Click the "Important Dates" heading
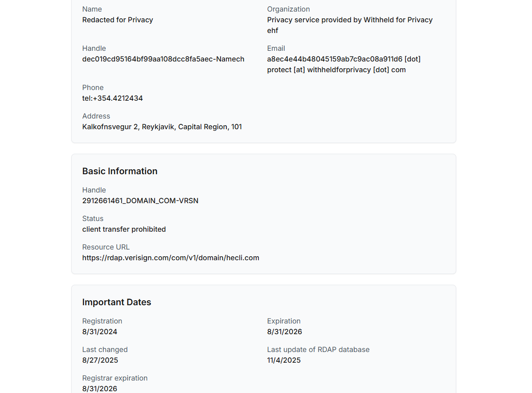532x393 pixels. (117, 302)
